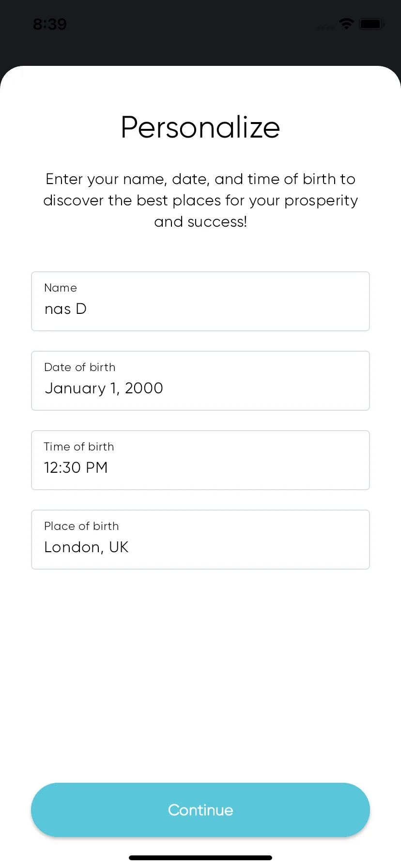Click the battery status icon
Screen dimensions: 401x868
(372, 24)
